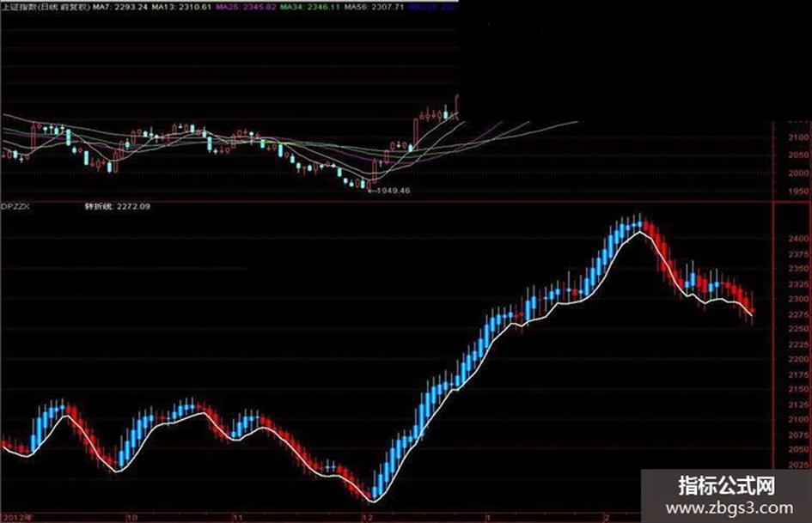Click the 上证指数 chart title label
Image resolution: width=812 pixels, height=523 pixels.
point(46,7)
